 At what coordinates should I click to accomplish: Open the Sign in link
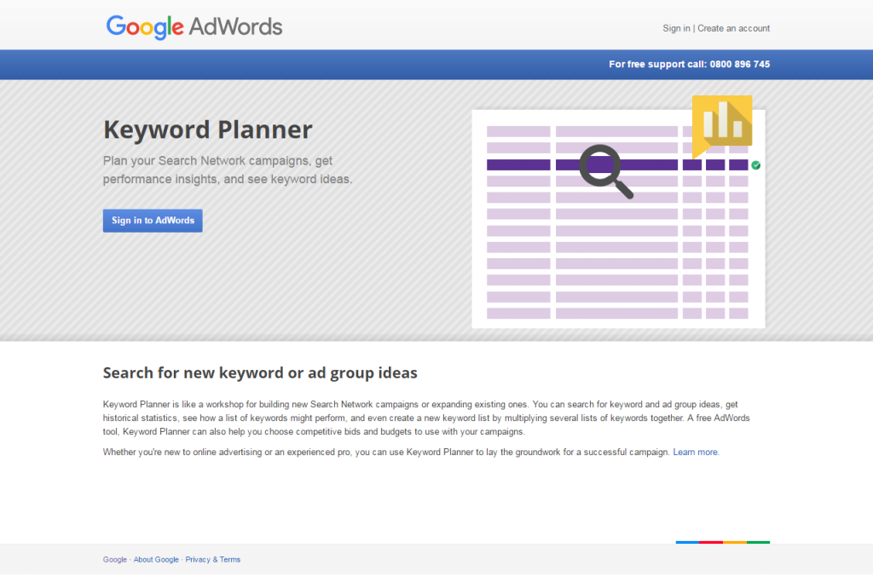pos(676,28)
